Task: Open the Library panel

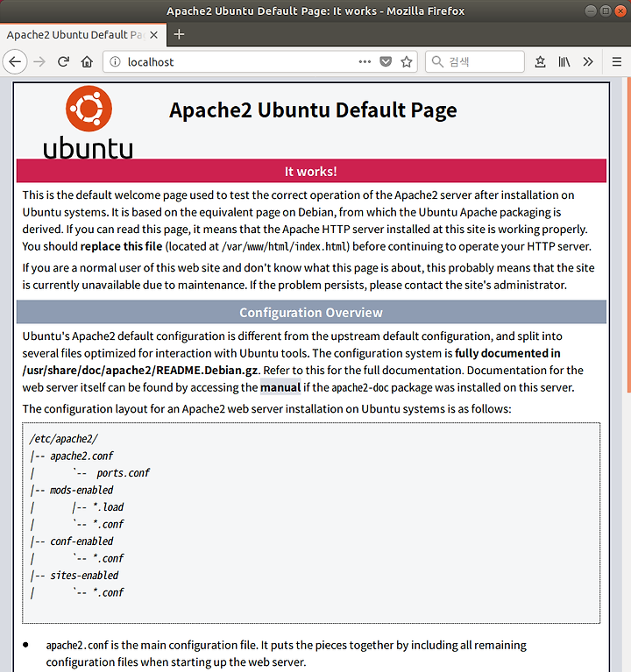Action: tap(564, 61)
